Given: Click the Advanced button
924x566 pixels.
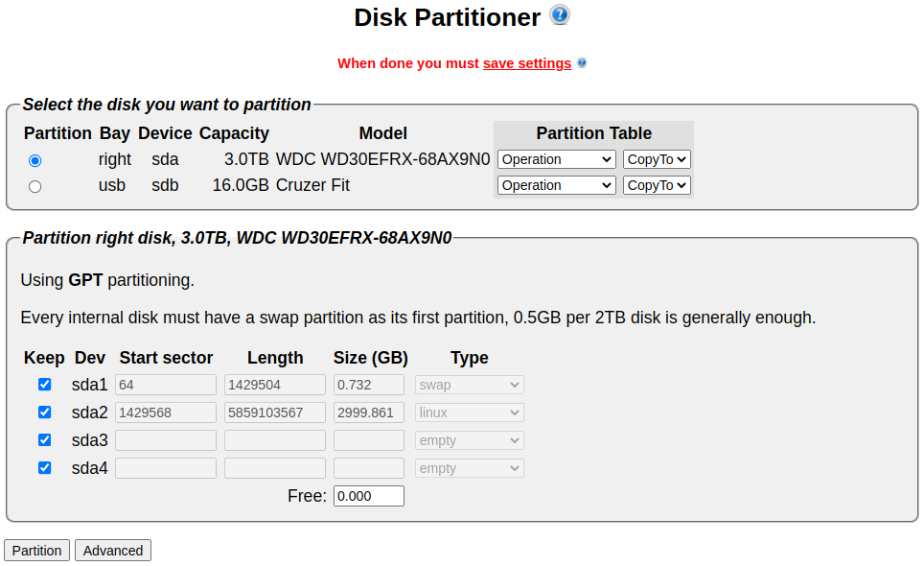Looking at the screenshot, I should [x=113, y=551].
